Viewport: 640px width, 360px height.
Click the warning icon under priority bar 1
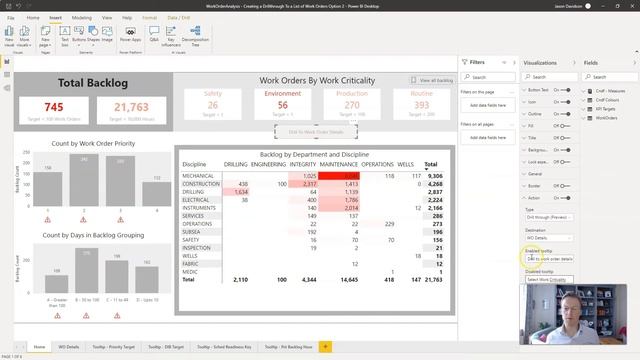pyautogui.click(x=48, y=220)
